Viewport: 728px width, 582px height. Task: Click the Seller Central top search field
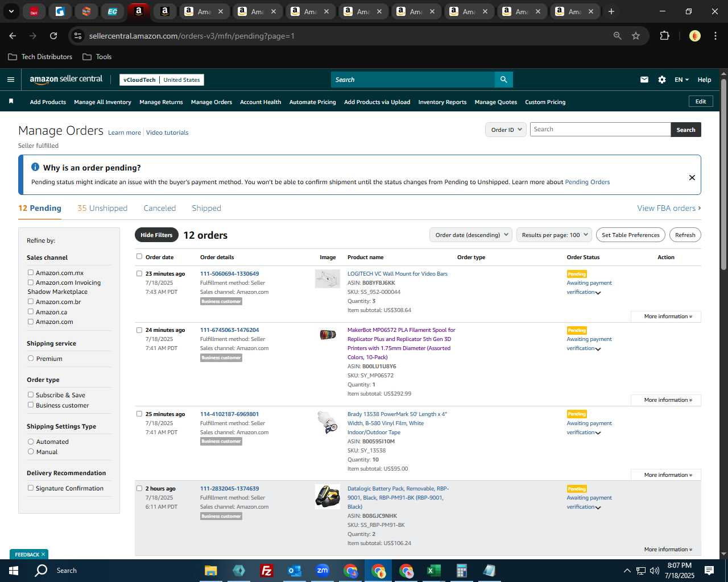point(412,80)
